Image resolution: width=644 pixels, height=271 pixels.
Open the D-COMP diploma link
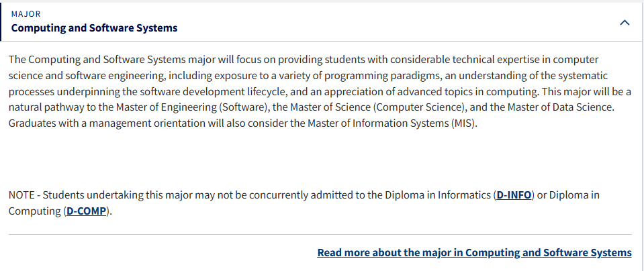[86, 212]
